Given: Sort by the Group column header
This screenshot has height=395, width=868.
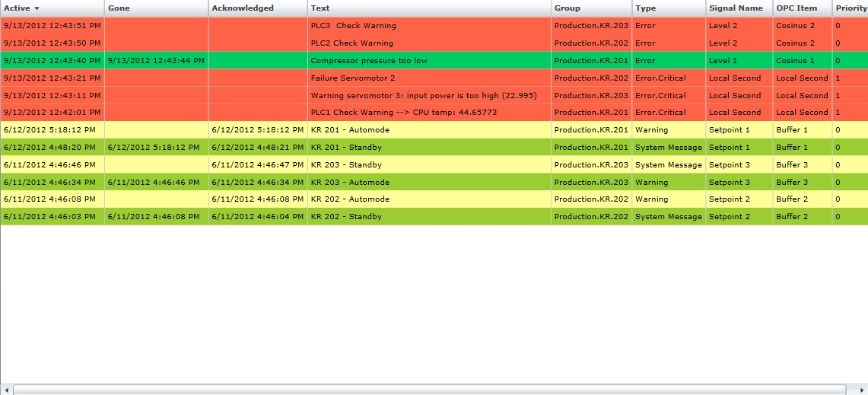Looking at the screenshot, I should click(x=567, y=8).
